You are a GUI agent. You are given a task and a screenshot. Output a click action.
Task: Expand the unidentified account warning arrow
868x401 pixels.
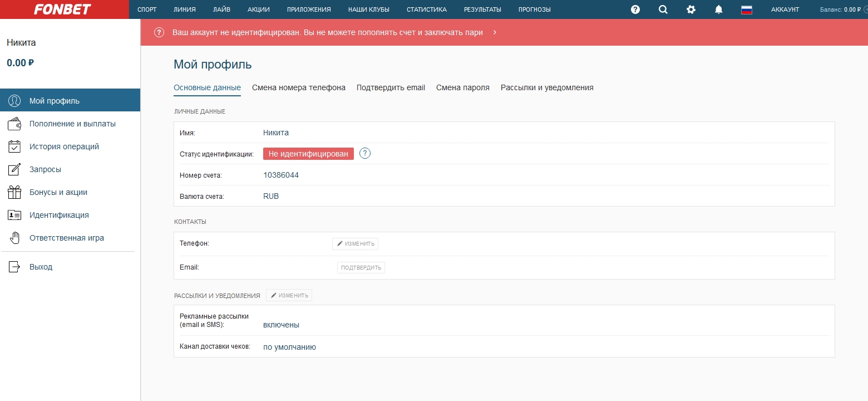coord(495,32)
